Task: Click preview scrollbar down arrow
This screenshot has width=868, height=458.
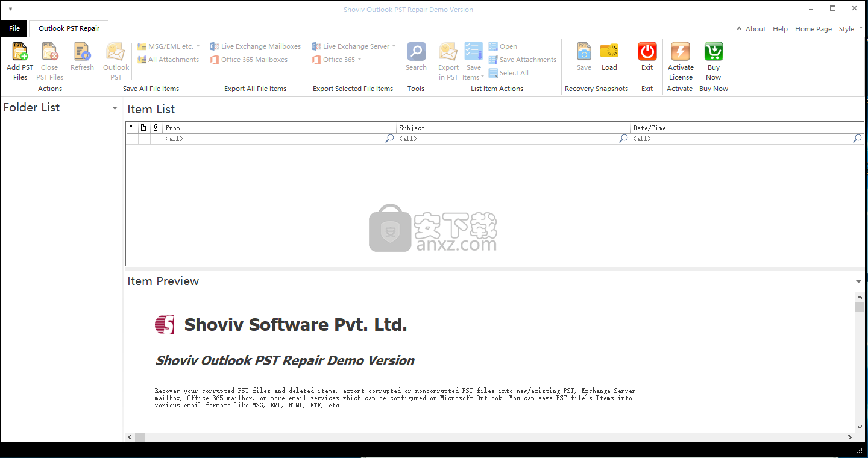Action: click(x=859, y=427)
